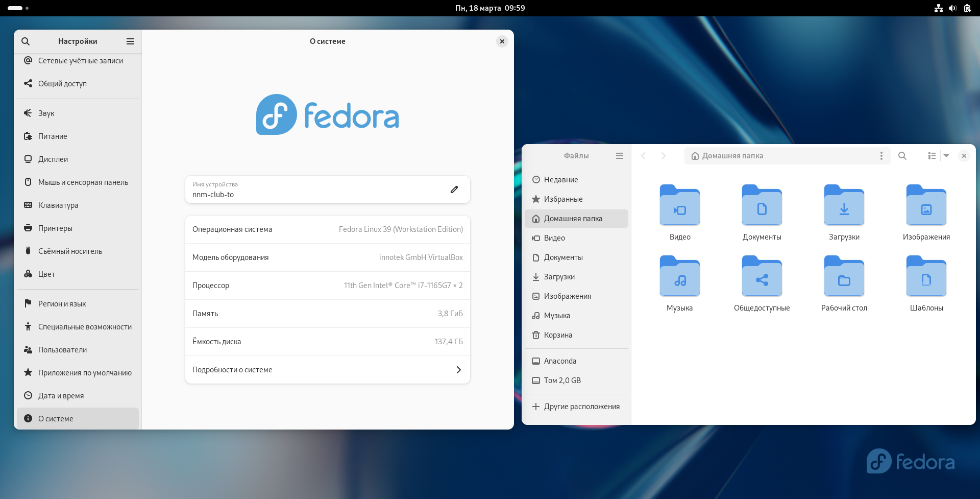Open the view options dropdown arrow

(x=947, y=156)
